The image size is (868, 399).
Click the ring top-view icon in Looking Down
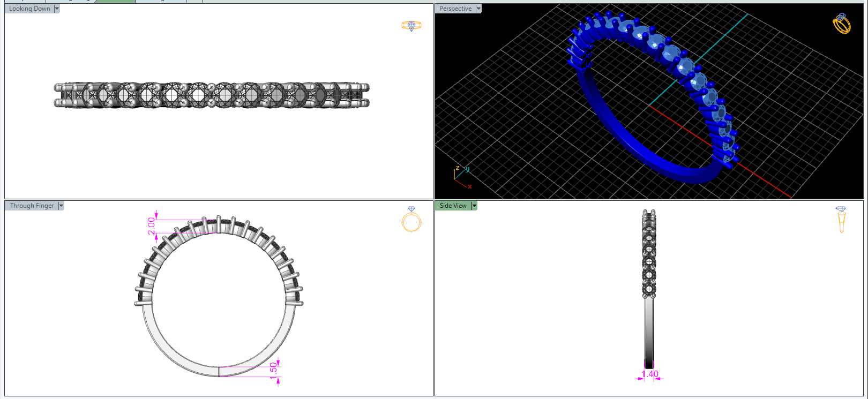tap(411, 26)
